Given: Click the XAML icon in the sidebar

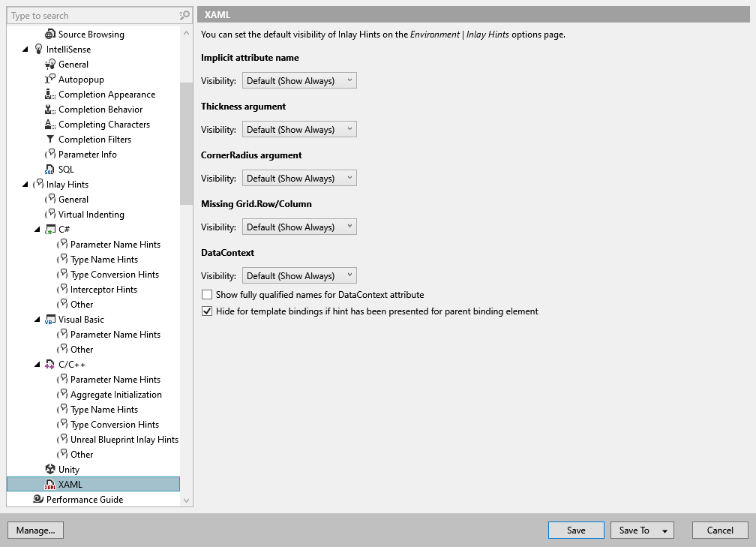Looking at the screenshot, I should 49,484.
